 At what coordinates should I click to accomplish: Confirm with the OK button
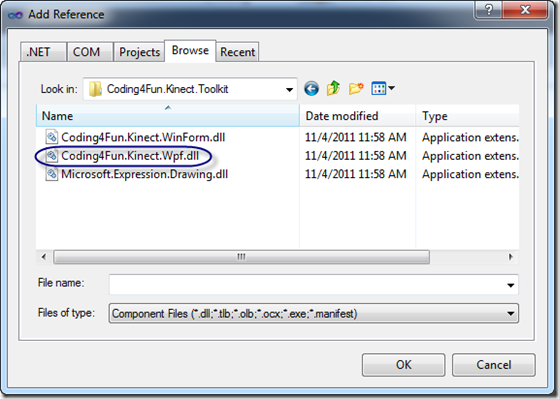tap(403, 365)
